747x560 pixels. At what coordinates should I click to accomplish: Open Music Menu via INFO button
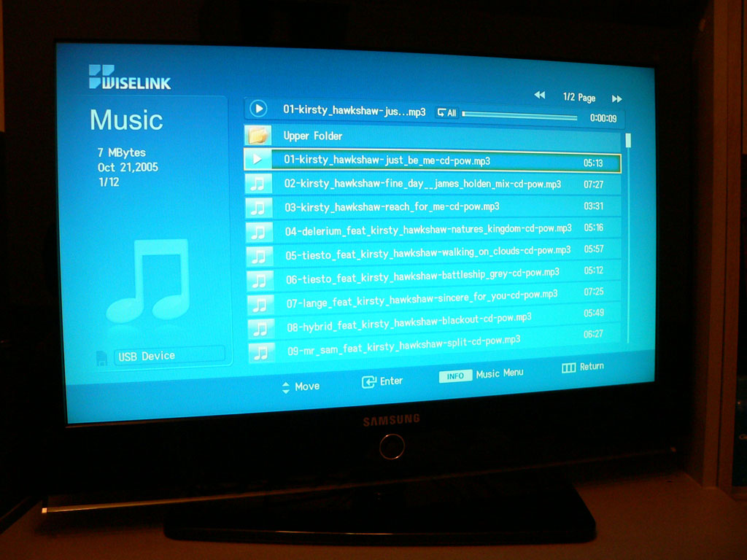(455, 376)
